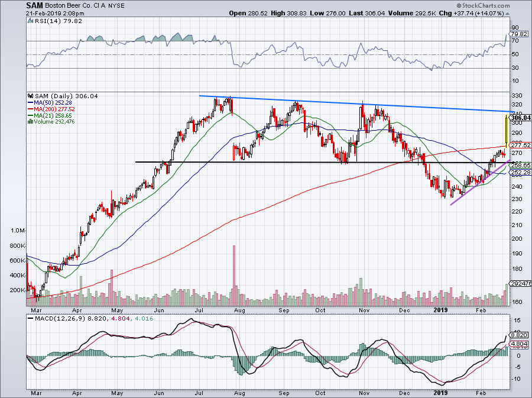Click the MA(21) 258.65 legend entry
532x398 pixels.
(50, 115)
